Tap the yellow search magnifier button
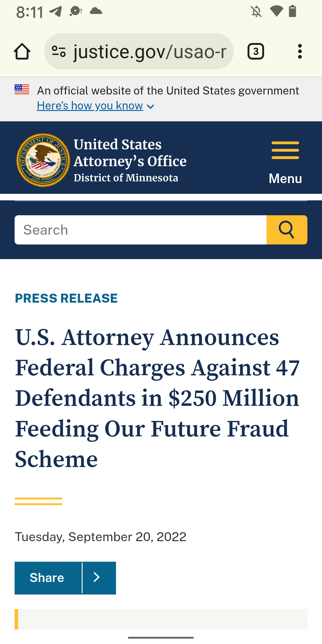Viewport: 322px width, 644px height. [287, 230]
